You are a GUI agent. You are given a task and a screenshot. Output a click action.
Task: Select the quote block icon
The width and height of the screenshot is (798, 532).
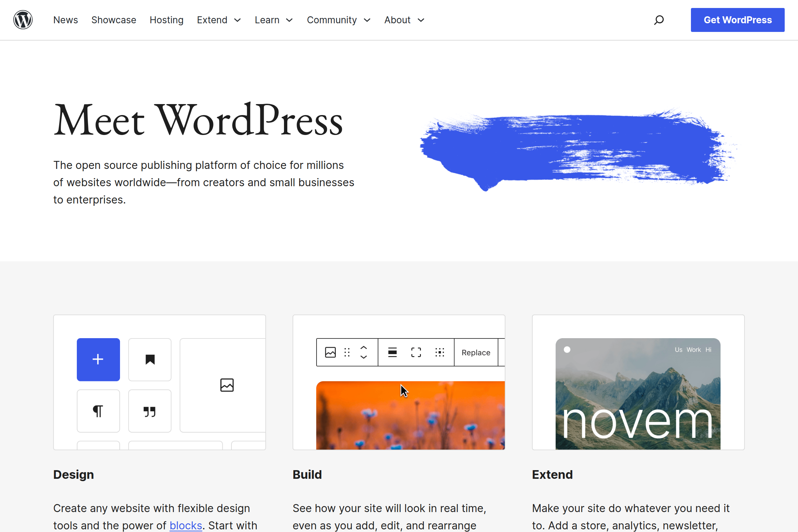click(x=150, y=411)
